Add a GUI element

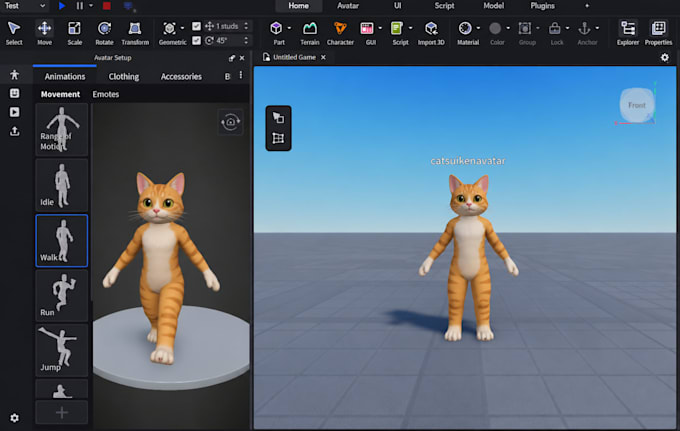pyautogui.click(x=367, y=29)
